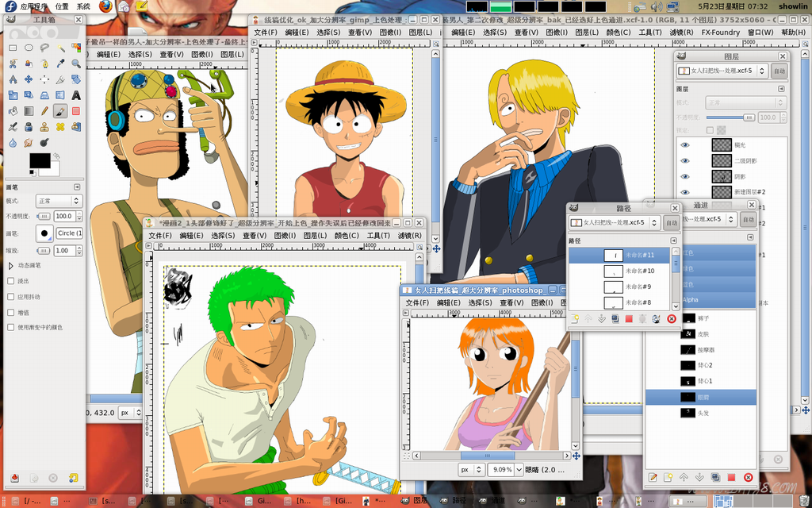This screenshot has height=508, width=812.
Task: Open FX-Foundry menu
Action: pyautogui.click(x=720, y=32)
